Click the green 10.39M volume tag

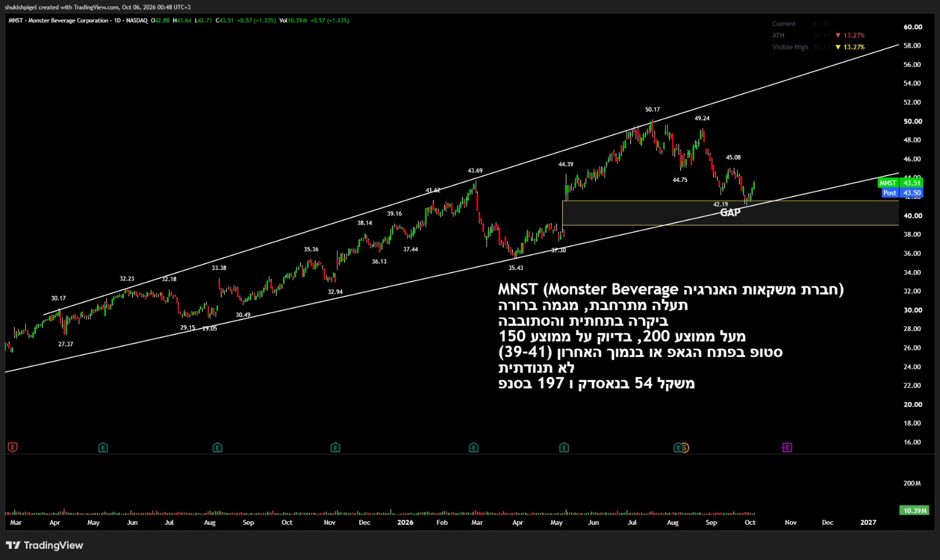[915, 511]
